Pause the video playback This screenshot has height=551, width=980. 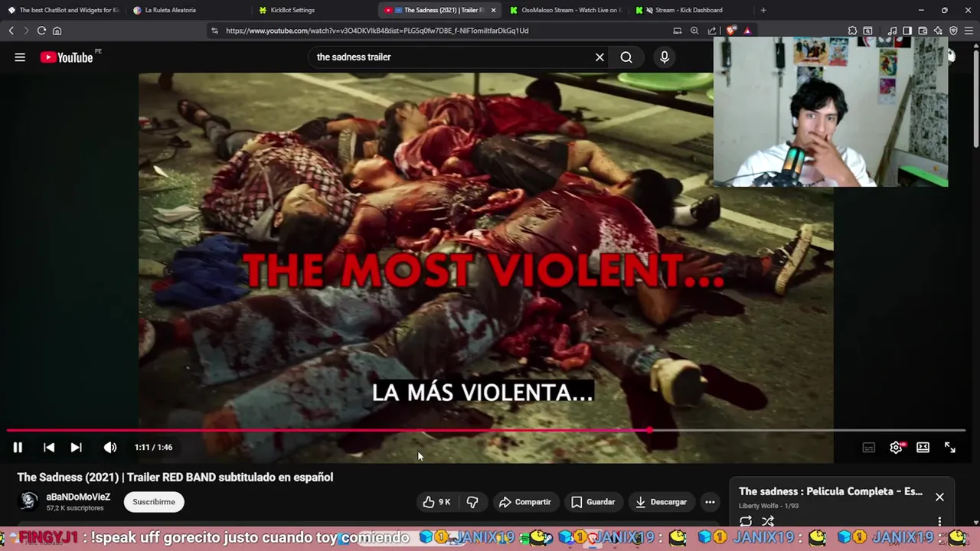pyautogui.click(x=18, y=448)
